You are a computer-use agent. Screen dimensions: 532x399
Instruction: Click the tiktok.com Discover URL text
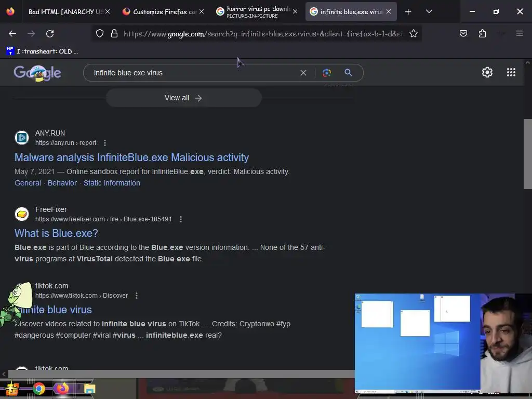pyautogui.click(x=82, y=296)
